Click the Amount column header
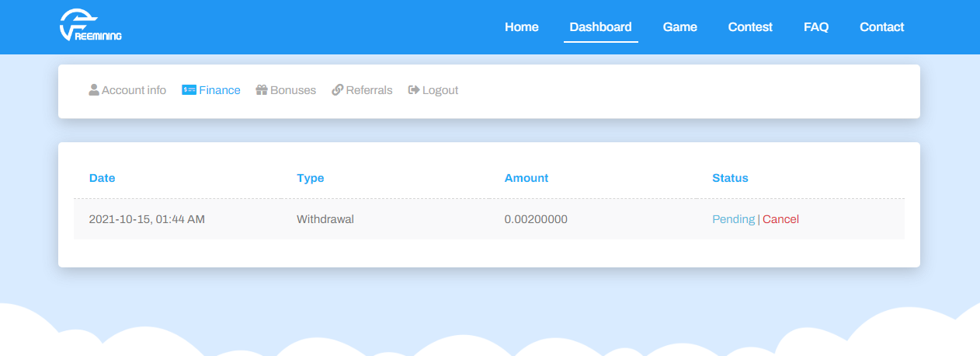980x356 pixels. [x=526, y=178]
